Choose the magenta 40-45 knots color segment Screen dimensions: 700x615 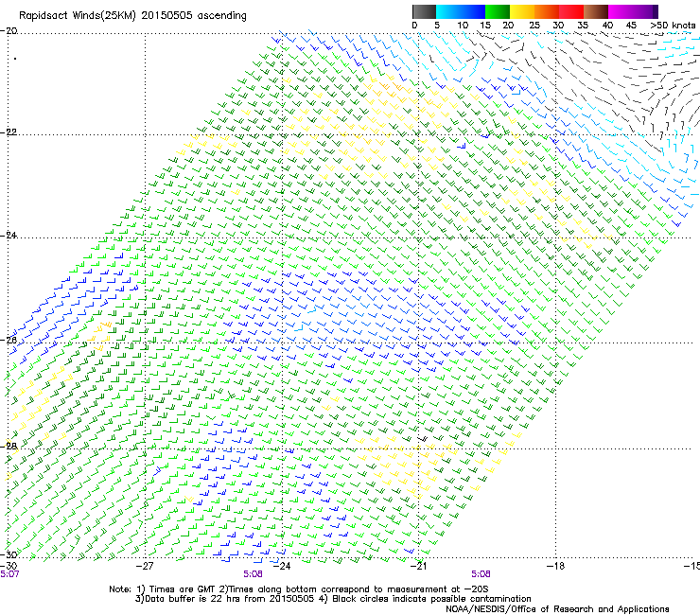tap(621, 11)
